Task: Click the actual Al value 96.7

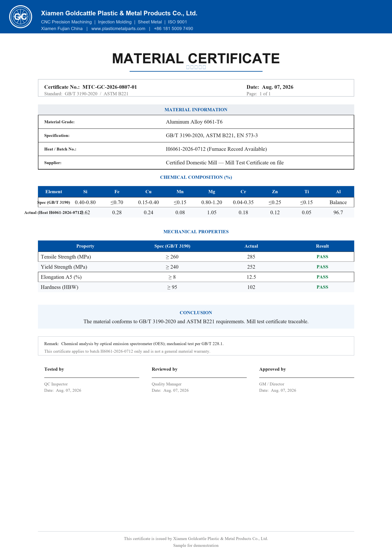Action: [338, 212]
